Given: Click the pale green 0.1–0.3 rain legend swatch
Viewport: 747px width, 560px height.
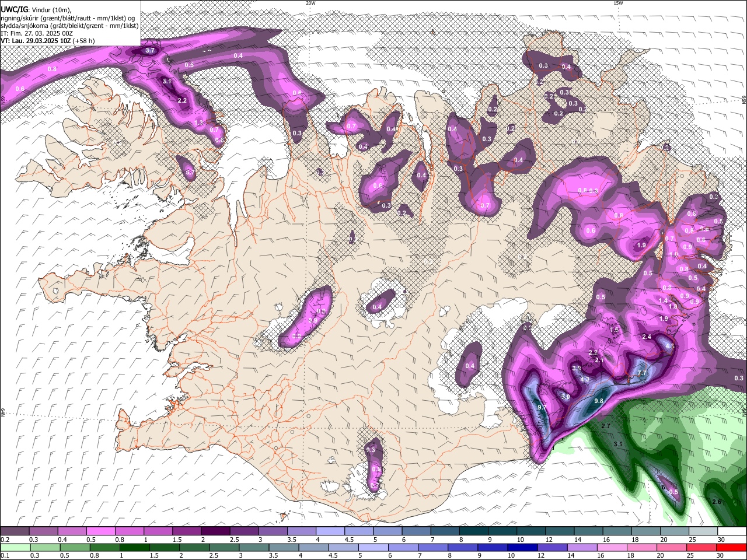Looking at the screenshot, I should 15,548.
